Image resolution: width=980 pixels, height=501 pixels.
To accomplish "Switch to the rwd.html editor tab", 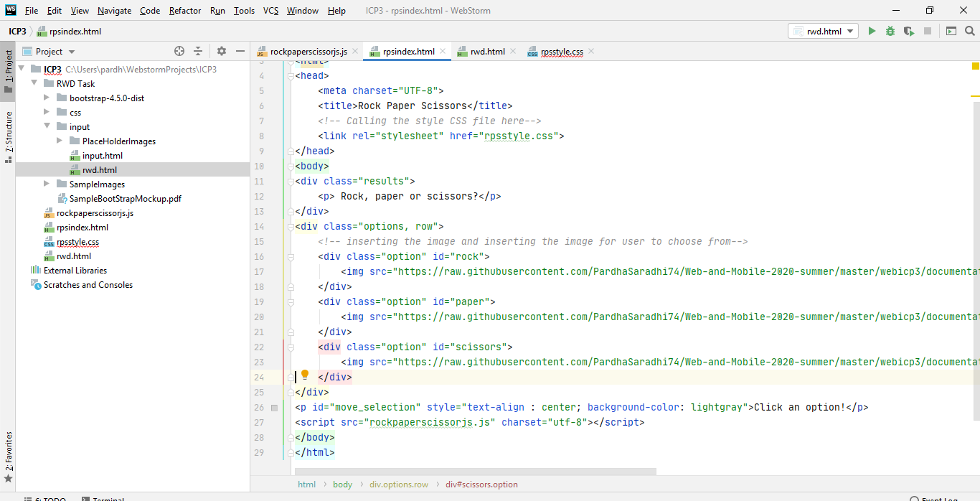I will tap(487, 51).
